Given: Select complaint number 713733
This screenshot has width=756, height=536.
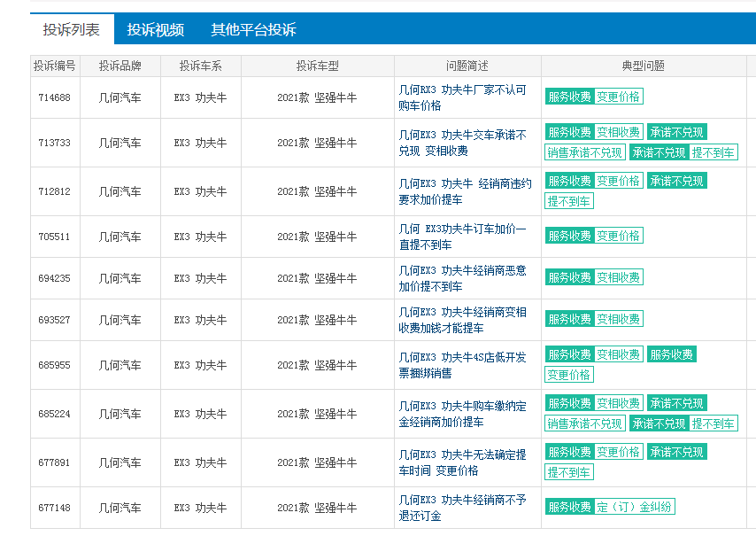Looking at the screenshot, I should click(x=55, y=143).
